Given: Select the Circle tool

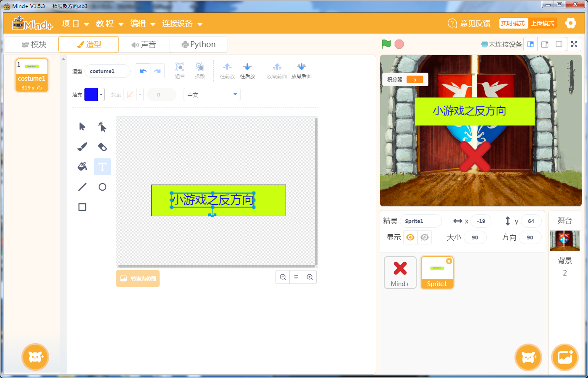Looking at the screenshot, I should pyautogui.click(x=102, y=187).
